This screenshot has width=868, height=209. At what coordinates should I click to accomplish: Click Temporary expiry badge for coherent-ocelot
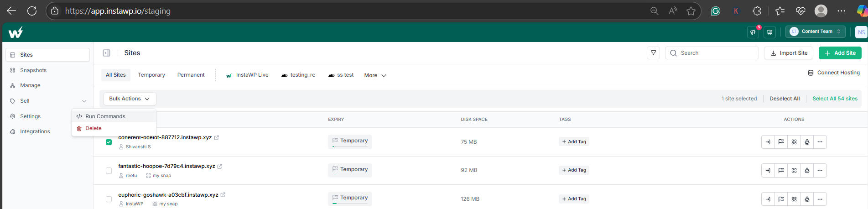coord(350,141)
